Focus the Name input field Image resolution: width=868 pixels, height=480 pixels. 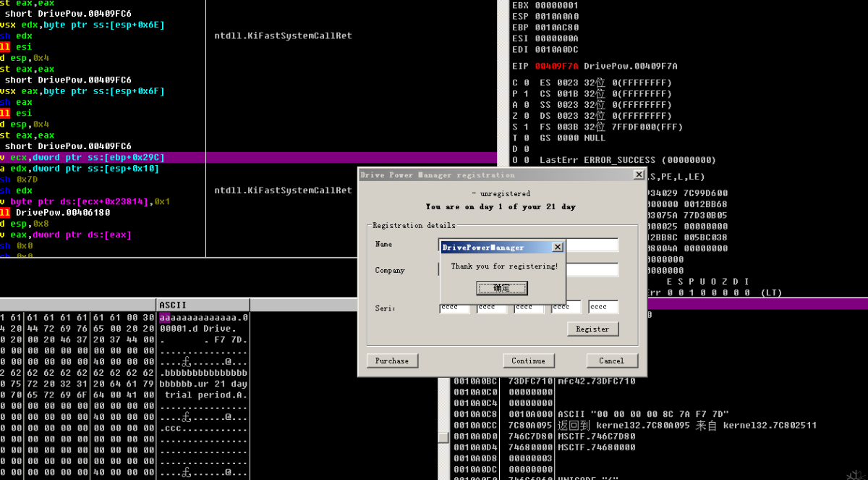pos(528,245)
